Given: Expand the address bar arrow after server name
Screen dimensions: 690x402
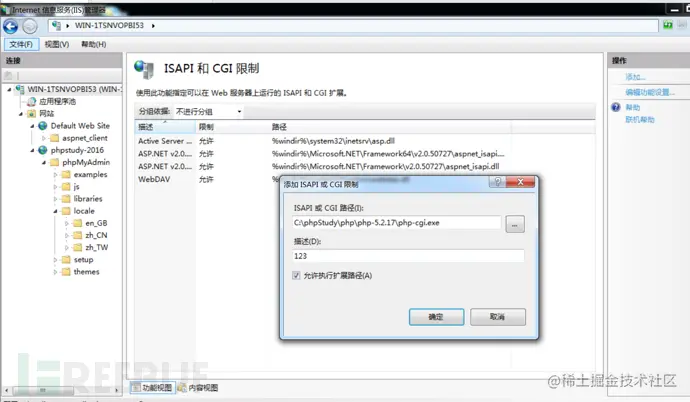Looking at the screenshot, I should pos(153,26).
